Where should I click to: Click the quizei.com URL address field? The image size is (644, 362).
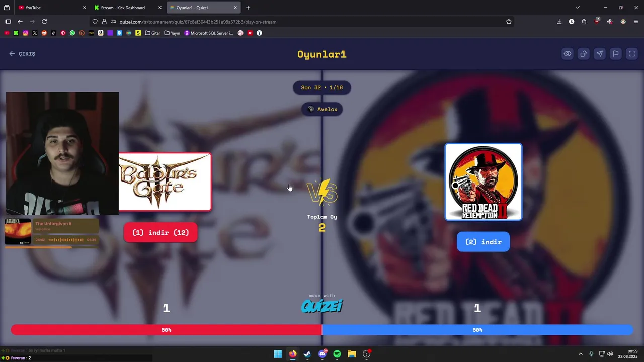tap(302, 22)
